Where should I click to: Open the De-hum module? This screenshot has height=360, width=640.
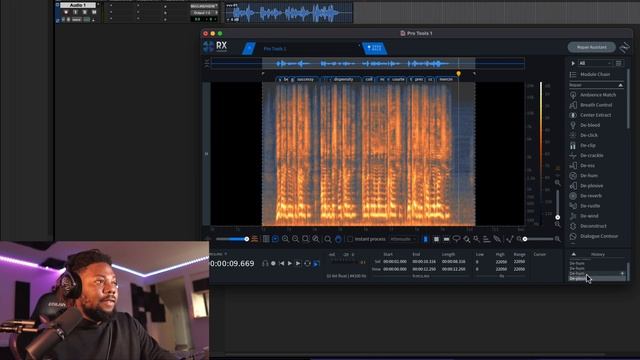(589, 176)
